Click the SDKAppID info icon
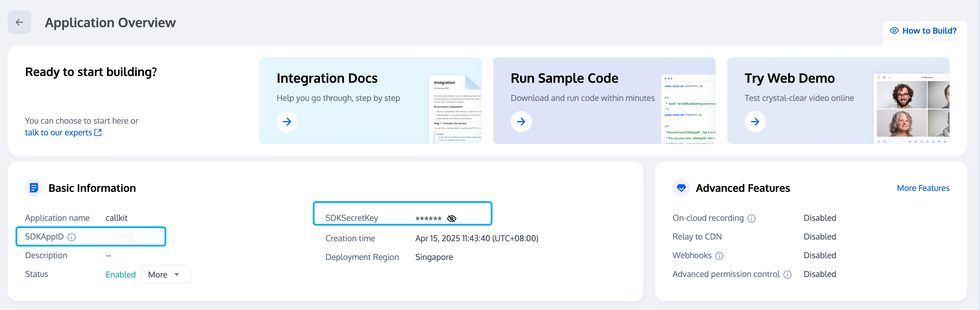The height and width of the screenshot is (310, 980). [x=72, y=237]
